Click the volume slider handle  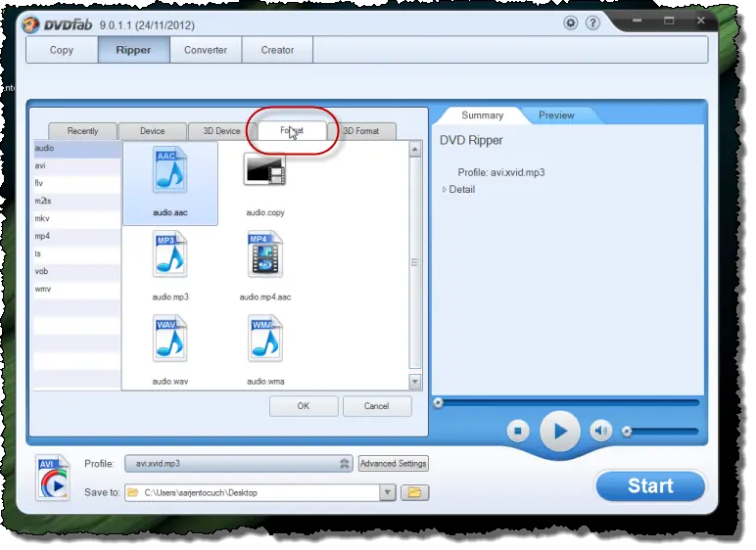click(627, 432)
